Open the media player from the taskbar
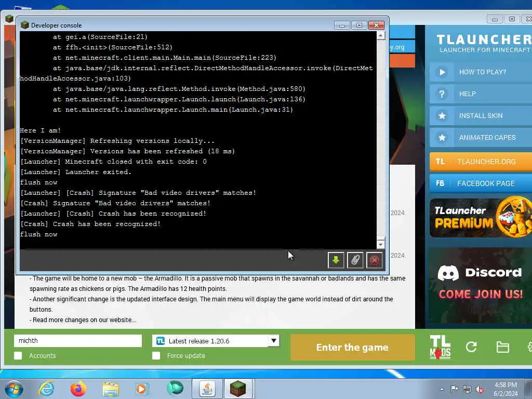532x399 pixels. [x=141, y=389]
